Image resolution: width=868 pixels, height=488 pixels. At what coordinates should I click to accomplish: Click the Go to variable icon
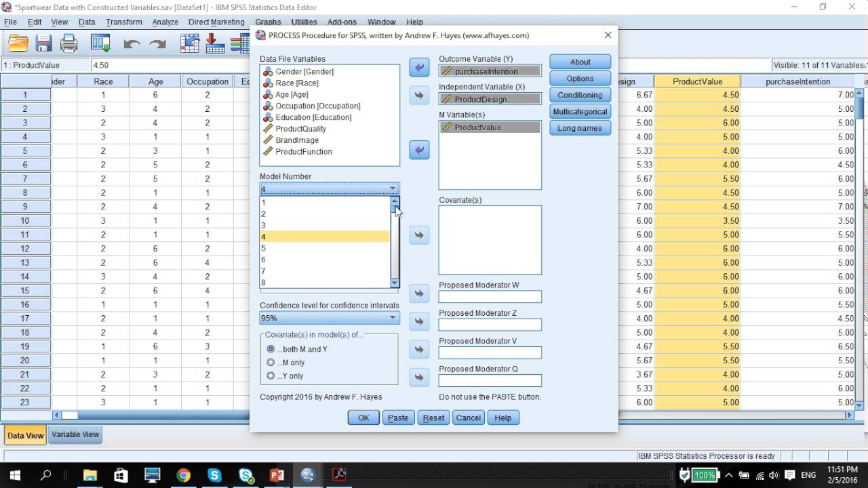click(215, 44)
